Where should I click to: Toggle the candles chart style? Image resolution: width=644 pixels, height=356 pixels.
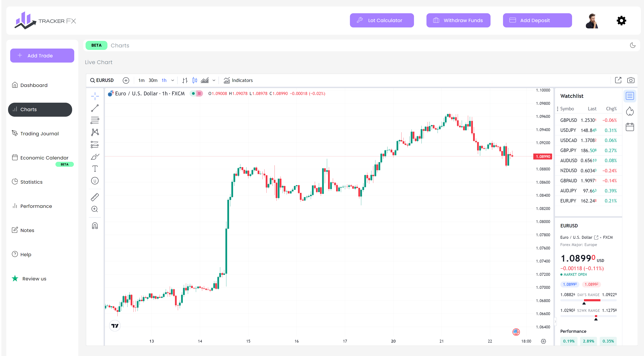[195, 80]
